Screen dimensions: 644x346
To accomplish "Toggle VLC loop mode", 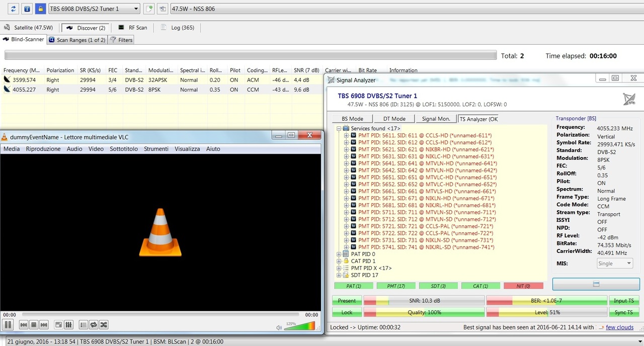I will [x=94, y=325].
